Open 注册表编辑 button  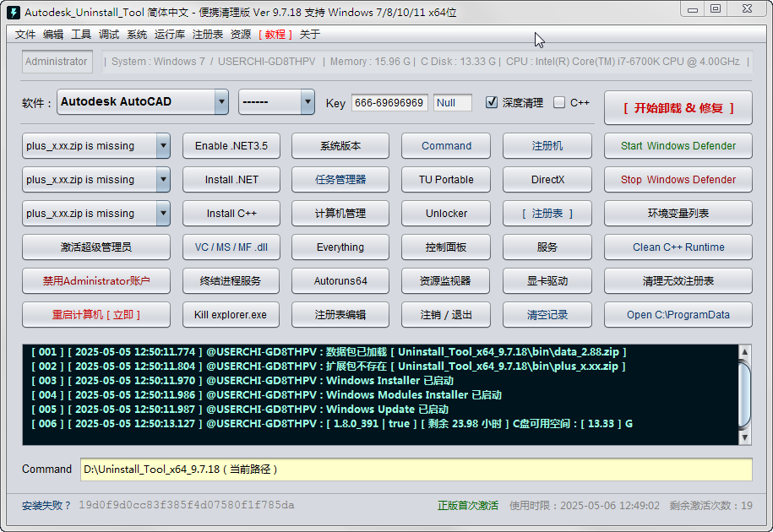tap(340, 314)
